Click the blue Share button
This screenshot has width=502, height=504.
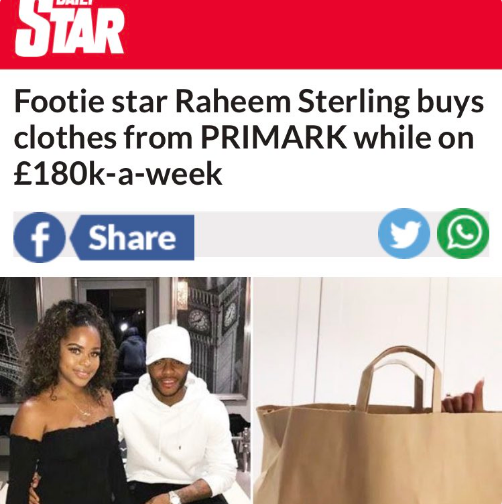[132, 237]
